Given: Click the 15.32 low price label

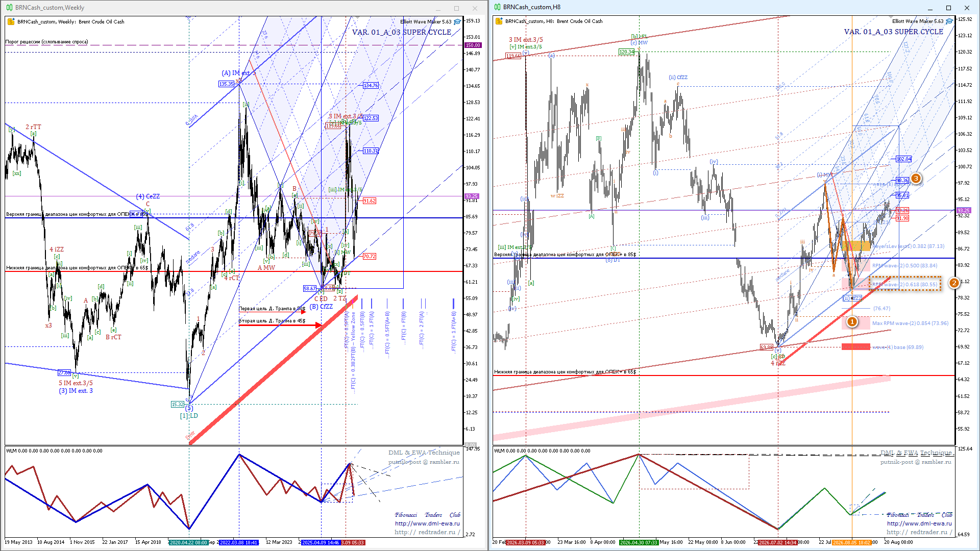Looking at the screenshot, I should tap(177, 405).
